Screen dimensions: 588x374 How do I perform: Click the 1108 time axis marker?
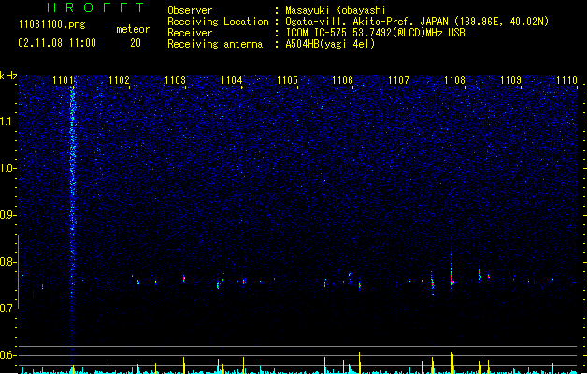[x=454, y=80]
